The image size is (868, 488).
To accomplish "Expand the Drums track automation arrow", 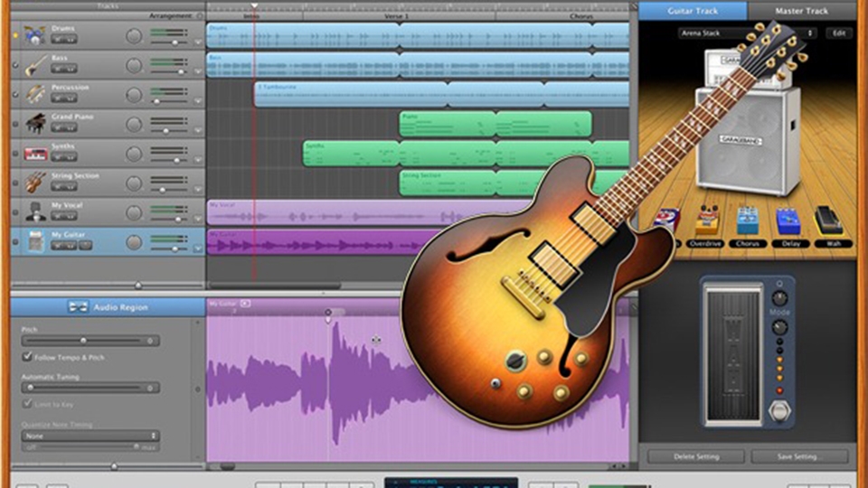I will pyautogui.click(x=198, y=42).
